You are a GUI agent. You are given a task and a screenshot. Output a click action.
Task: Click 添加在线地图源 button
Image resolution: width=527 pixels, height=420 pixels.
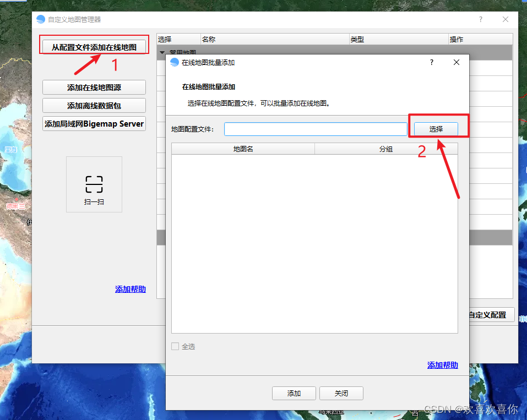[x=94, y=88]
